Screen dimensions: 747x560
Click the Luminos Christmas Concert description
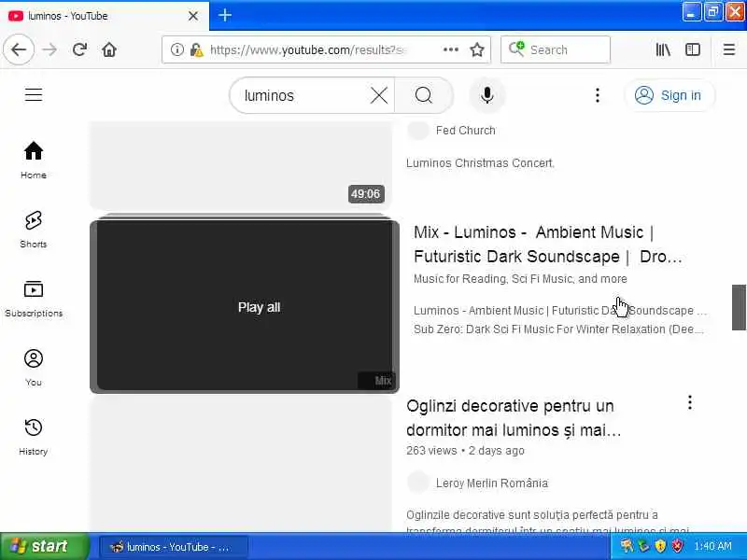pyautogui.click(x=480, y=162)
